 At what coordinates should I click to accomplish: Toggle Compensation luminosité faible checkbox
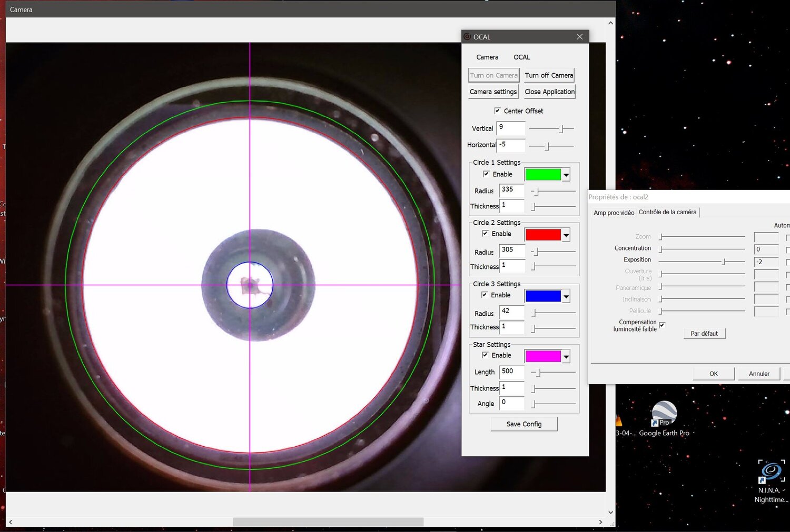662,325
